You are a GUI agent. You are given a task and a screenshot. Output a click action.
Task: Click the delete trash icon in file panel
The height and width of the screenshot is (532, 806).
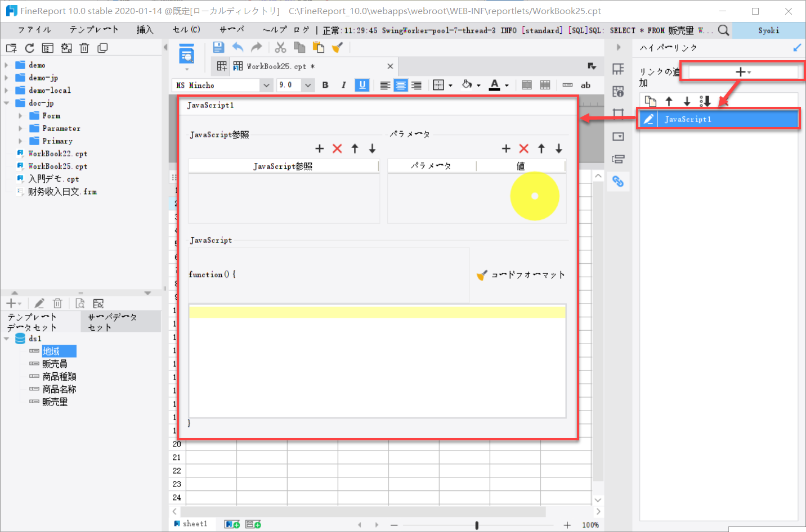pos(84,48)
